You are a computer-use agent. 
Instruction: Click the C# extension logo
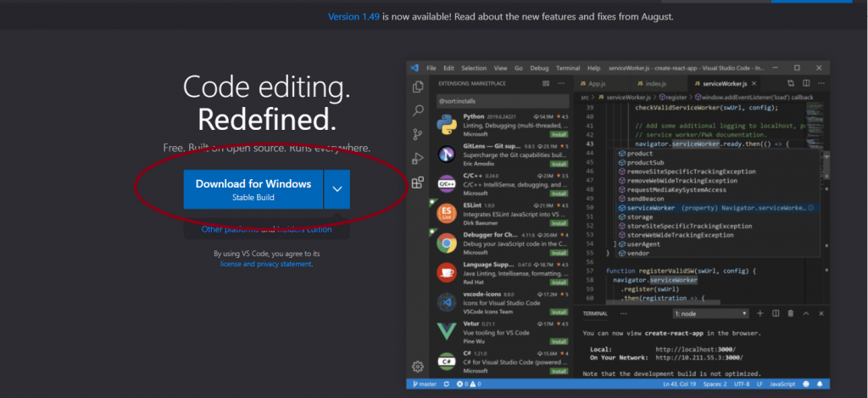446,362
